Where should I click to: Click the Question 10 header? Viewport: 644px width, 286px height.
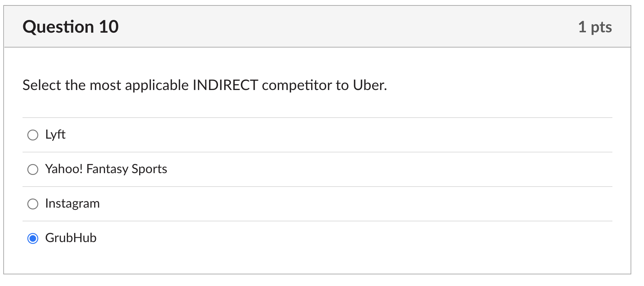point(71,26)
